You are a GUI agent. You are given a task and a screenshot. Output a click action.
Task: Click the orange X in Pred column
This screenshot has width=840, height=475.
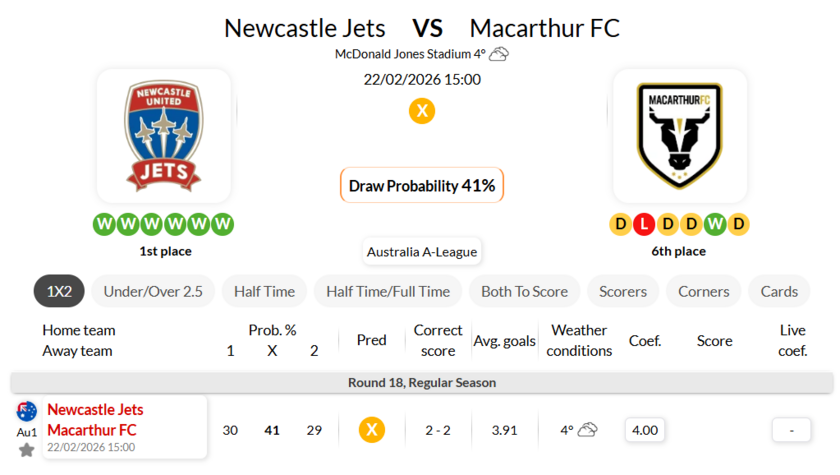tap(371, 430)
